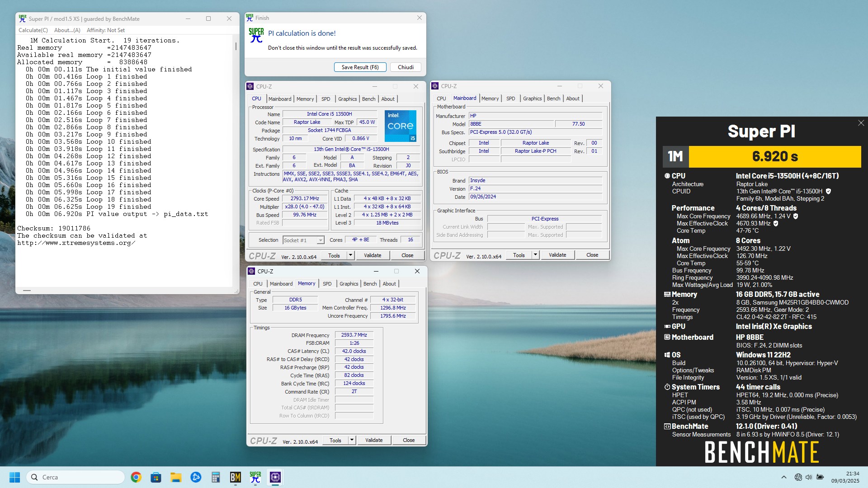Open Tools dropdown arrow in CPU window

350,255
